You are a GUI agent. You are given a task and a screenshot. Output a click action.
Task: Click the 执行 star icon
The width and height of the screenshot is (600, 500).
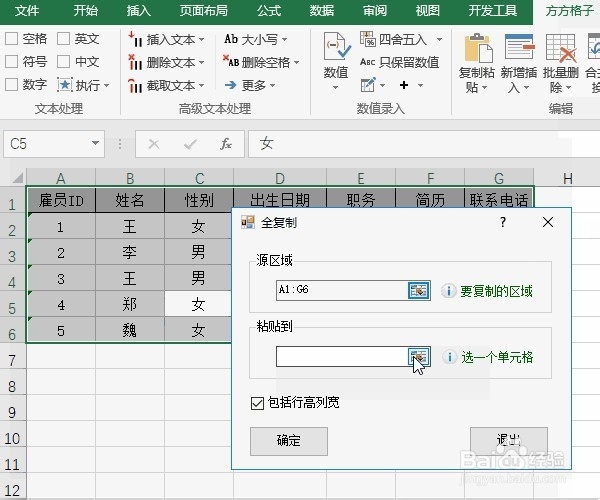[64, 85]
